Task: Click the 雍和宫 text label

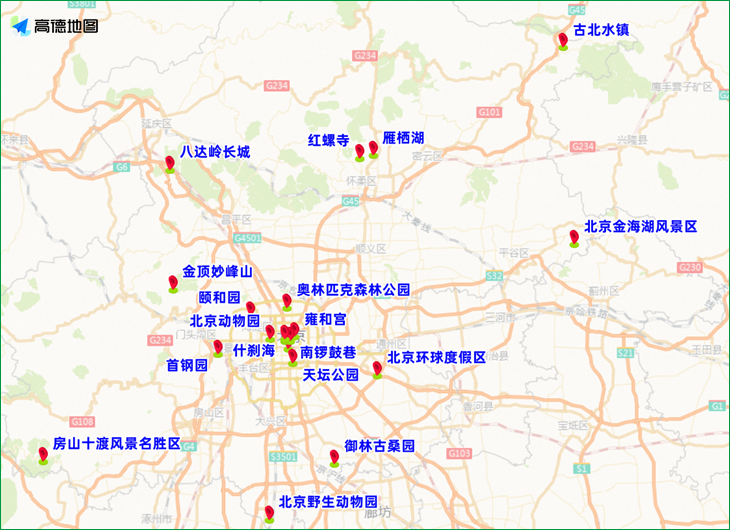Action: tap(325, 318)
